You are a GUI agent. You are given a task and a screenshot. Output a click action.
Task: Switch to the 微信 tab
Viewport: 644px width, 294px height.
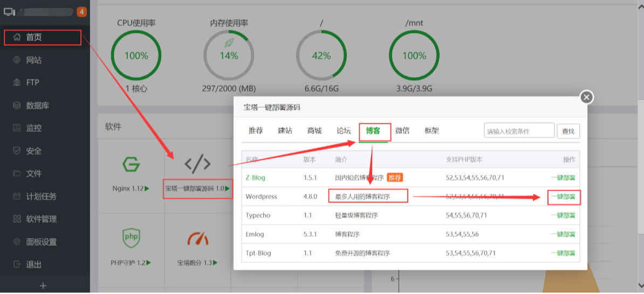(x=402, y=131)
